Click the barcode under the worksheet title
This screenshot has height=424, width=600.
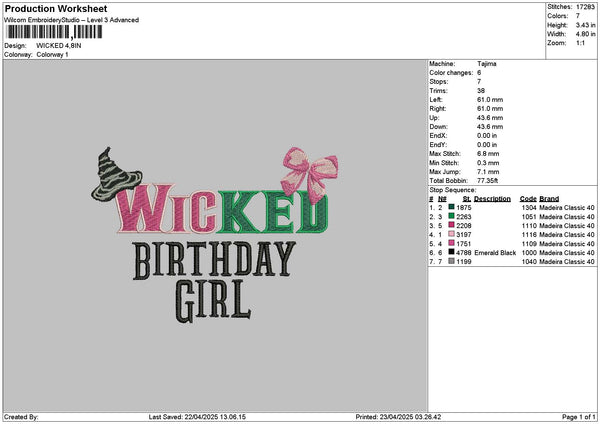(54, 32)
